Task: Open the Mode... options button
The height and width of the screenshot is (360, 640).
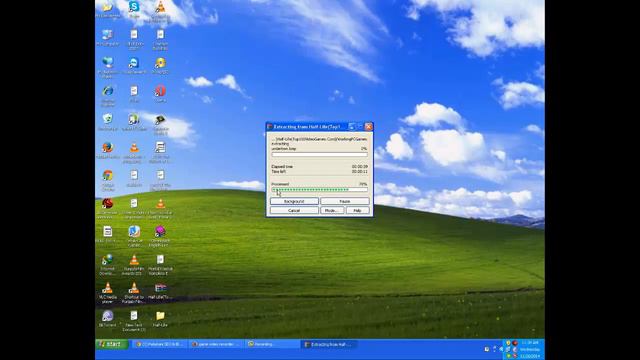Action: point(331,210)
